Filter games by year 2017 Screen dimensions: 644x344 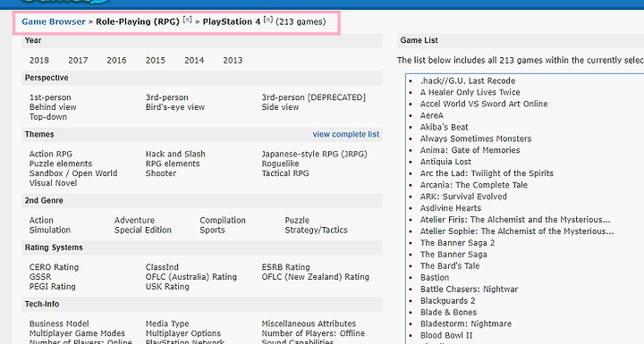coord(78,61)
